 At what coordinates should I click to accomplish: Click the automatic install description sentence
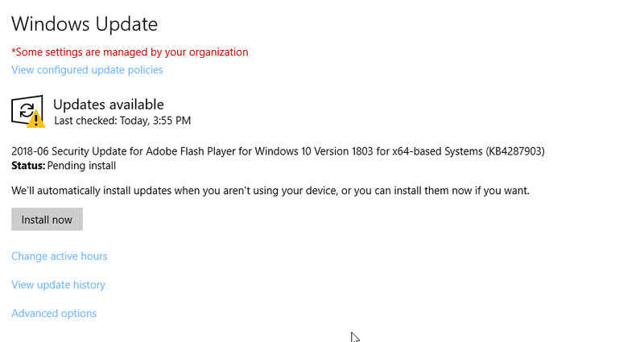tap(270, 191)
